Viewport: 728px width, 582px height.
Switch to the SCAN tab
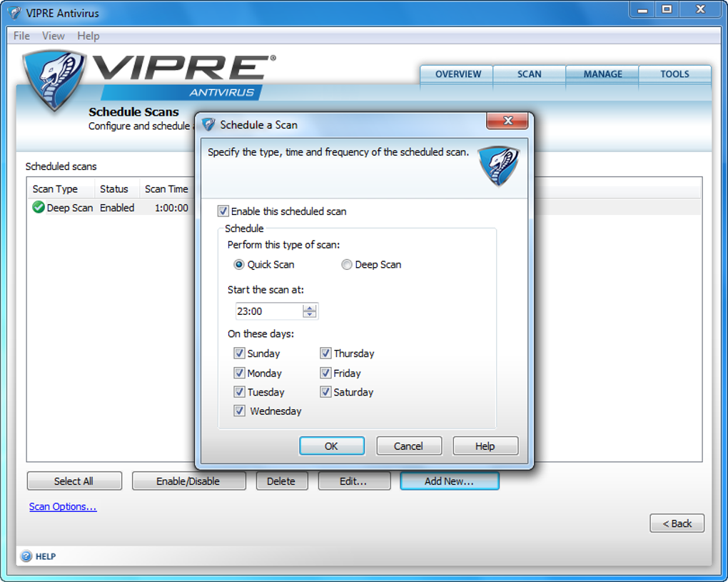click(530, 74)
